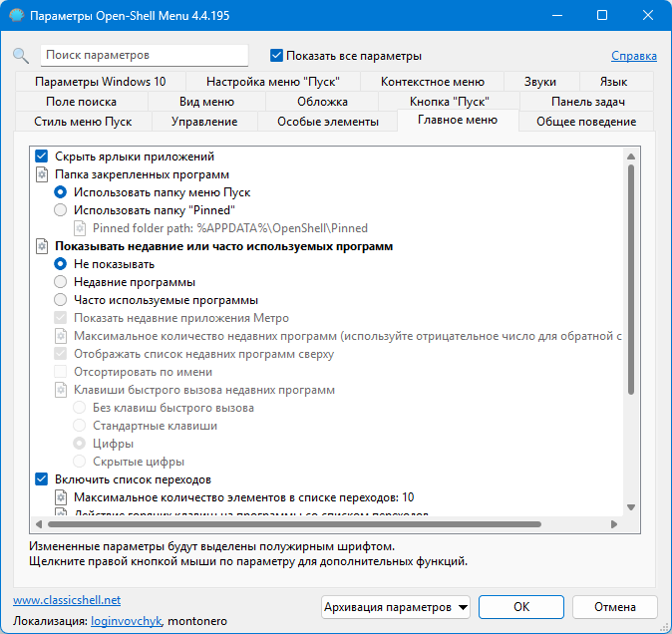Open Кнопка "Пуск" tab
This screenshot has height=634, width=672.
(x=449, y=102)
